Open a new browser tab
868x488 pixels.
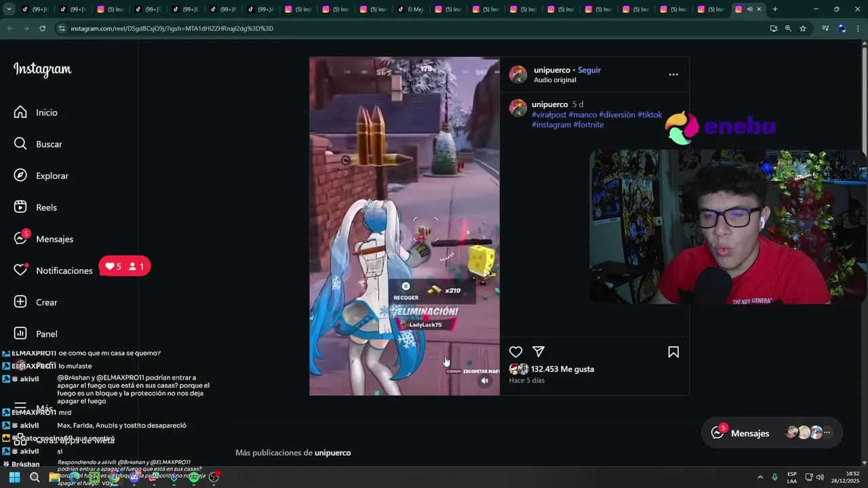point(775,9)
